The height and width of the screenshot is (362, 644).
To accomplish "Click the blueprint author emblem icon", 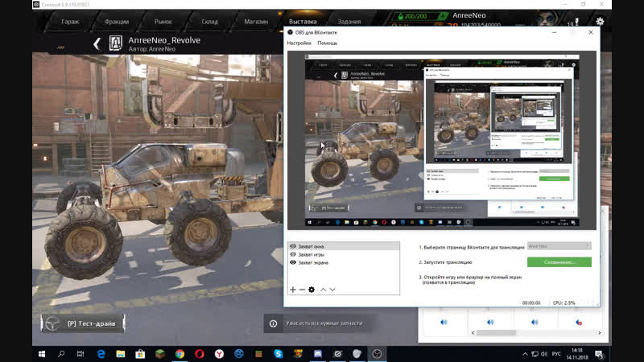I will [115, 43].
